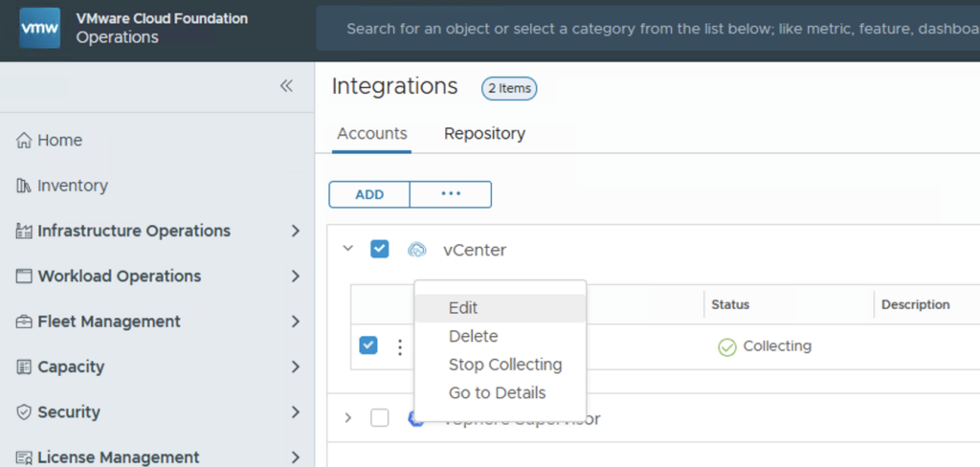
Task: Open the ellipsis more actions button
Action: point(451,194)
